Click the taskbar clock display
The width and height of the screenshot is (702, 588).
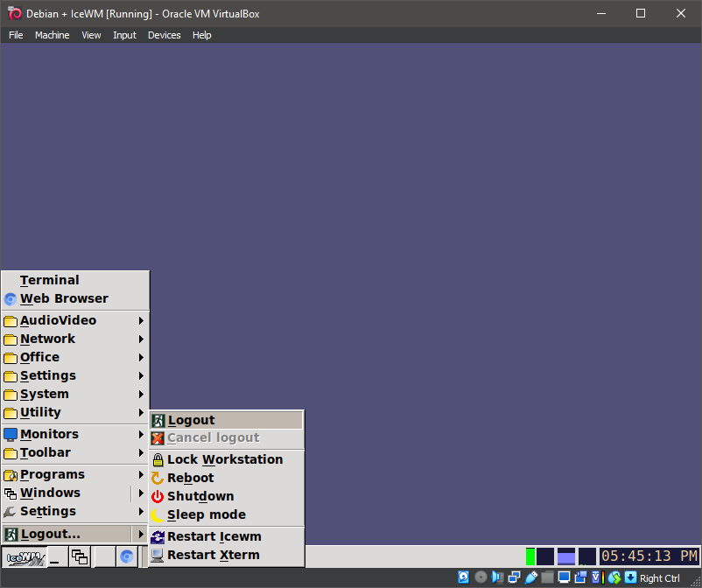tap(649, 556)
